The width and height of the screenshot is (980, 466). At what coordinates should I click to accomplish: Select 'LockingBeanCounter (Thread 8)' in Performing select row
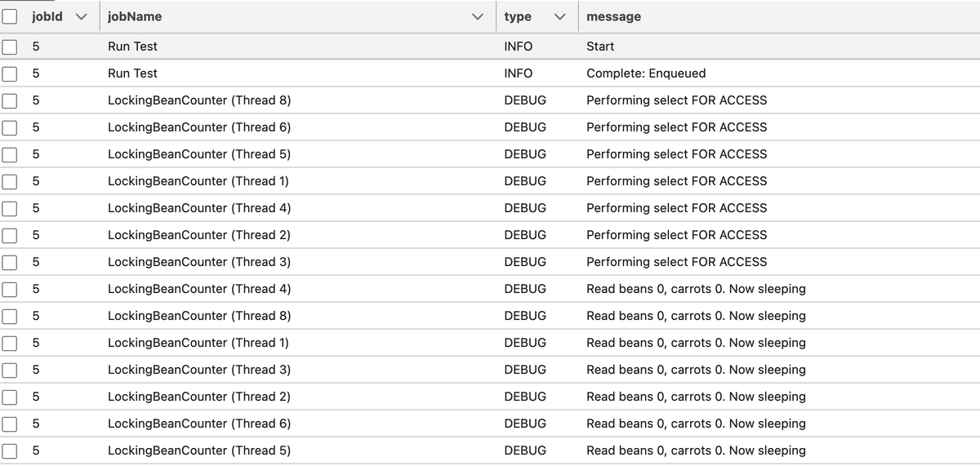[199, 100]
